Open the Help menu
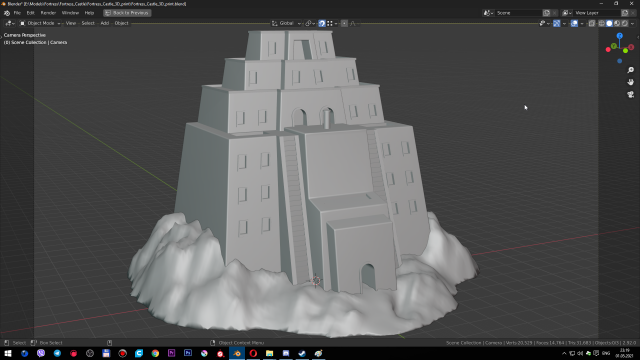 [x=89, y=13]
